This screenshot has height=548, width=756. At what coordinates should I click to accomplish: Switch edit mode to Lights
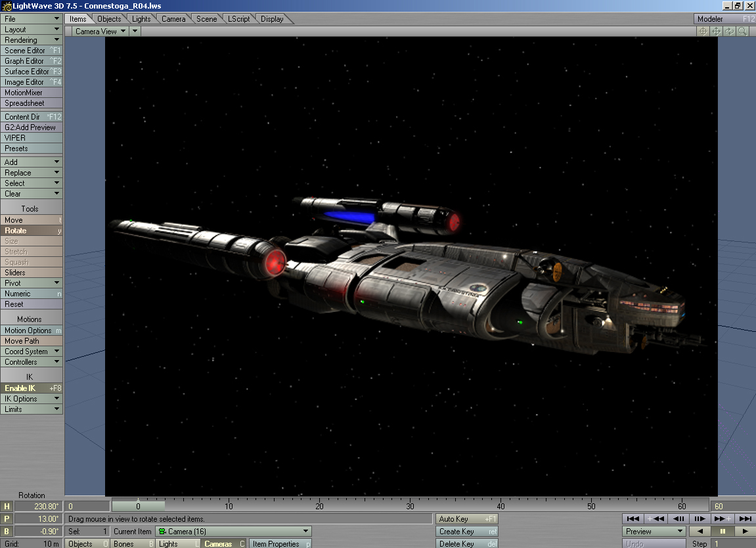coord(178,543)
